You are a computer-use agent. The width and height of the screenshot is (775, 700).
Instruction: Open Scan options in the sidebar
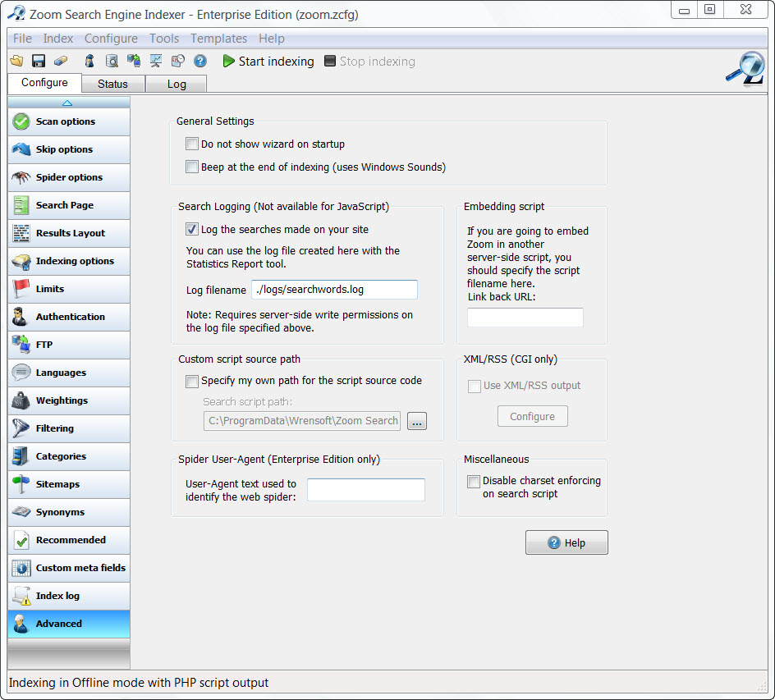click(69, 121)
